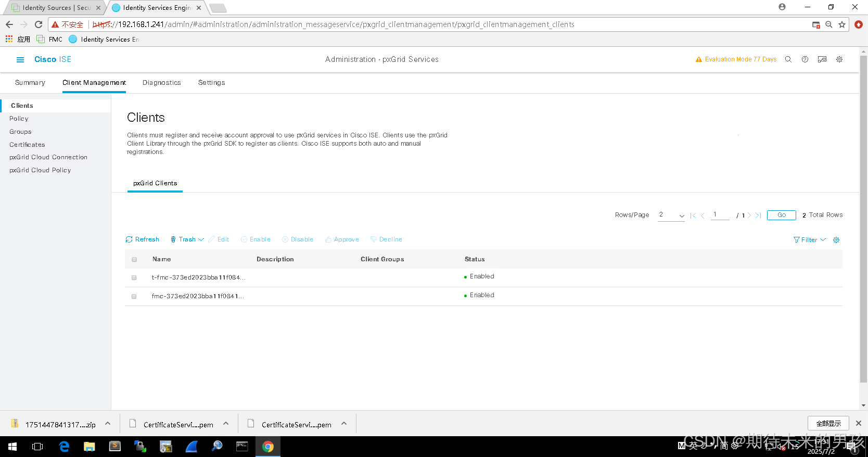Sort by Client Groups column header
This screenshot has height=457, width=868.
click(x=382, y=259)
